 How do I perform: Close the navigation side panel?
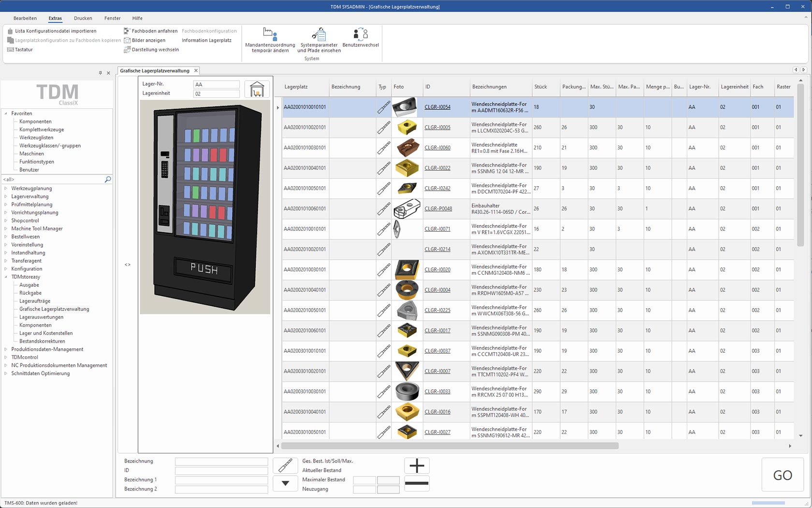pyautogui.click(x=108, y=73)
